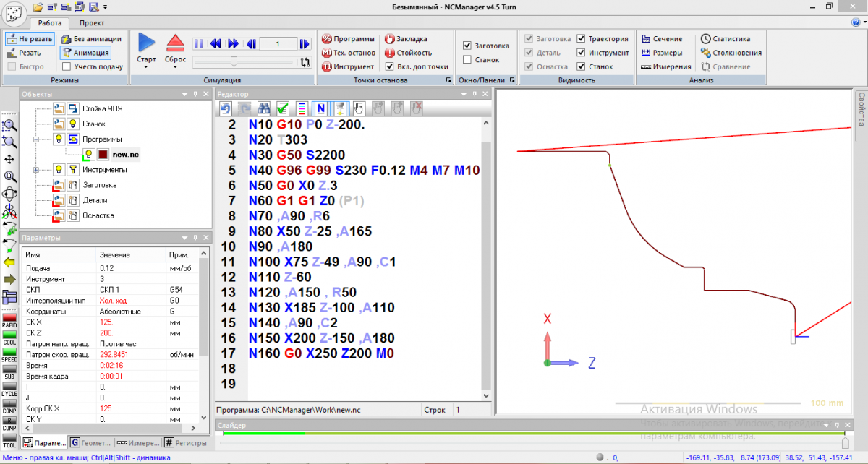Open Параметры panel options dropdown arrow
Viewport: 868px width, 464px height.
pyautogui.click(x=184, y=238)
